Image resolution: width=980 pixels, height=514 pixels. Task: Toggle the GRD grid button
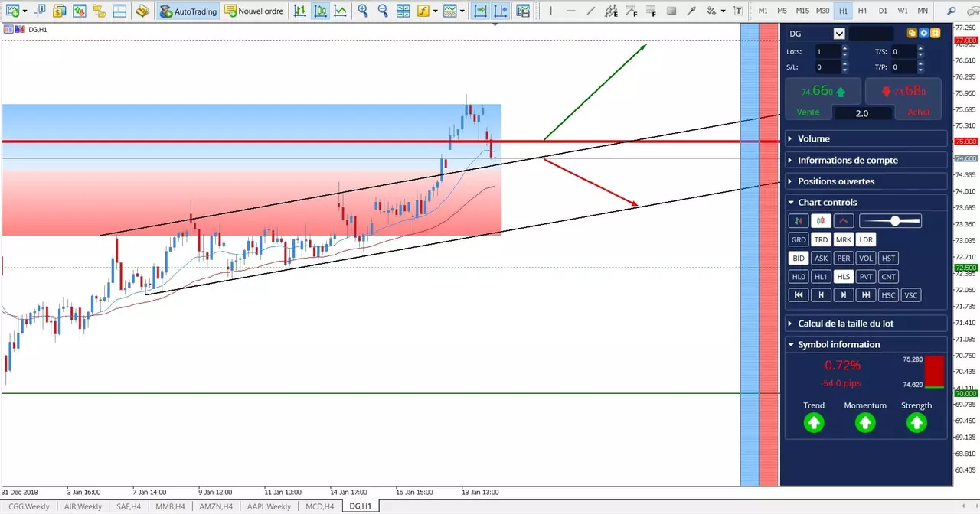coord(799,239)
